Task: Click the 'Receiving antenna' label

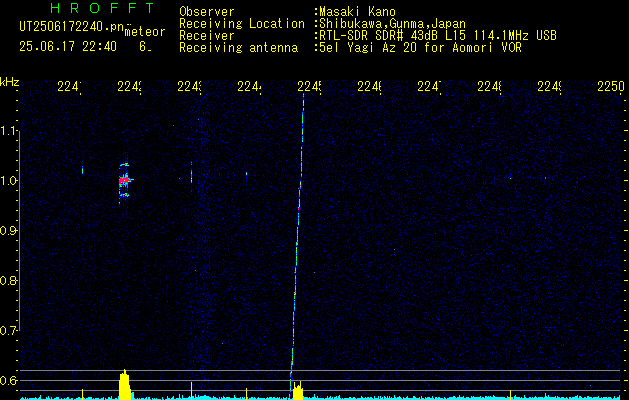Action: (x=238, y=48)
